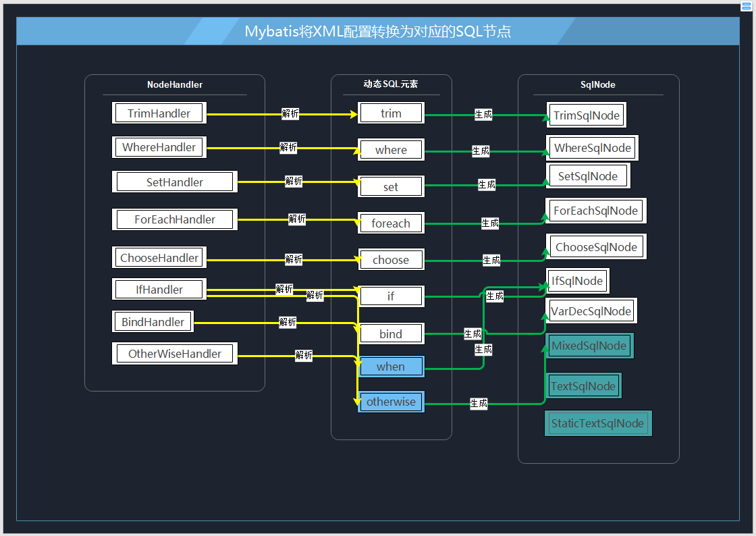The width and height of the screenshot is (756, 536).
Task: Click the 动态SQL元素 group title
Action: [391, 84]
